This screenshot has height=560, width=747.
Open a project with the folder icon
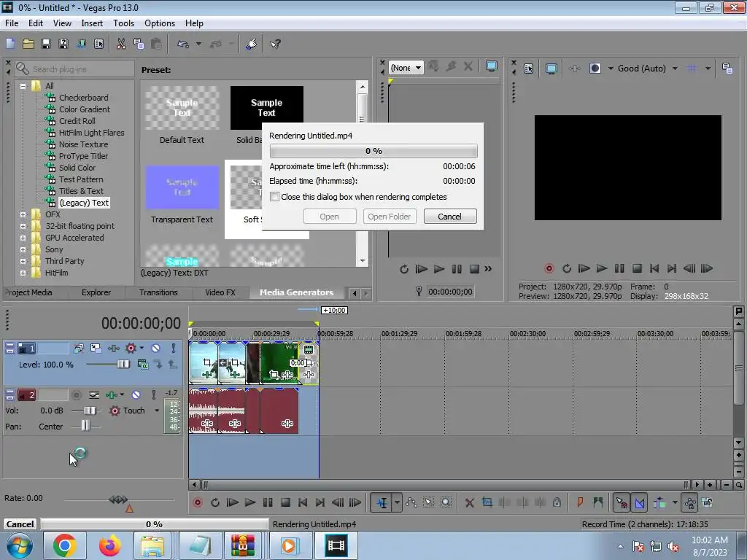[x=28, y=44]
